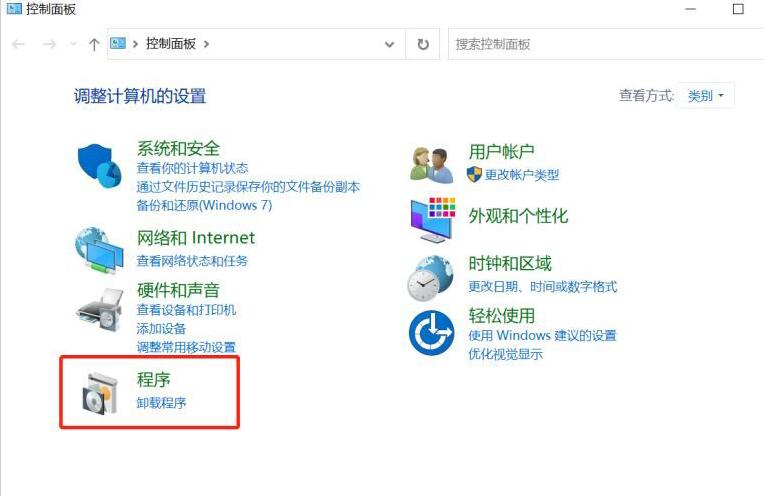
Task: Click 使用 Windows 建议的设置 link
Action: 542,335
